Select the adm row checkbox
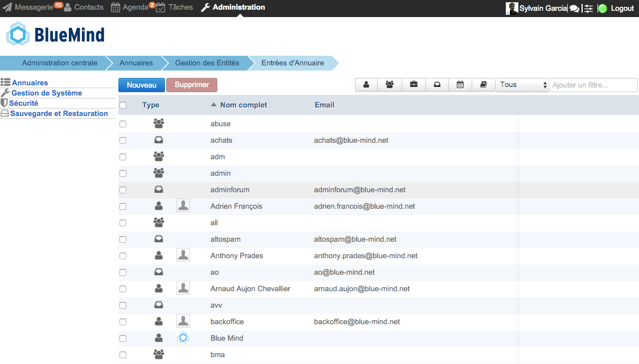This screenshot has height=364, width=639. pyautogui.click(x=123, y=157)
